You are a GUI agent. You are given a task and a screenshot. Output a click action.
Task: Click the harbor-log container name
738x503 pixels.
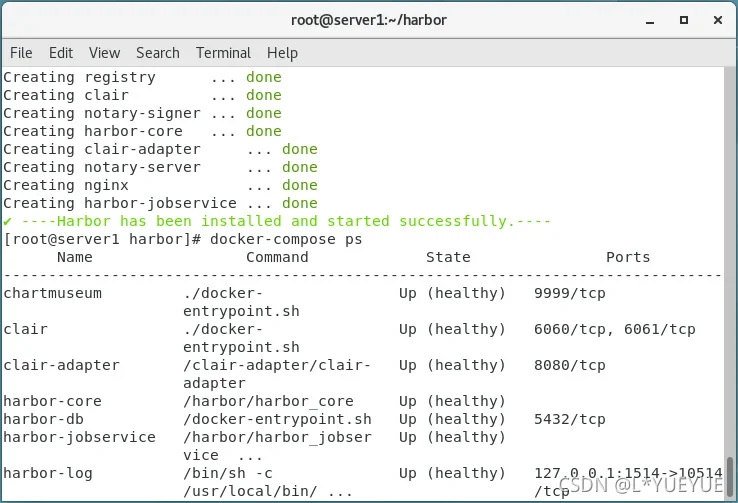point(48,473)
